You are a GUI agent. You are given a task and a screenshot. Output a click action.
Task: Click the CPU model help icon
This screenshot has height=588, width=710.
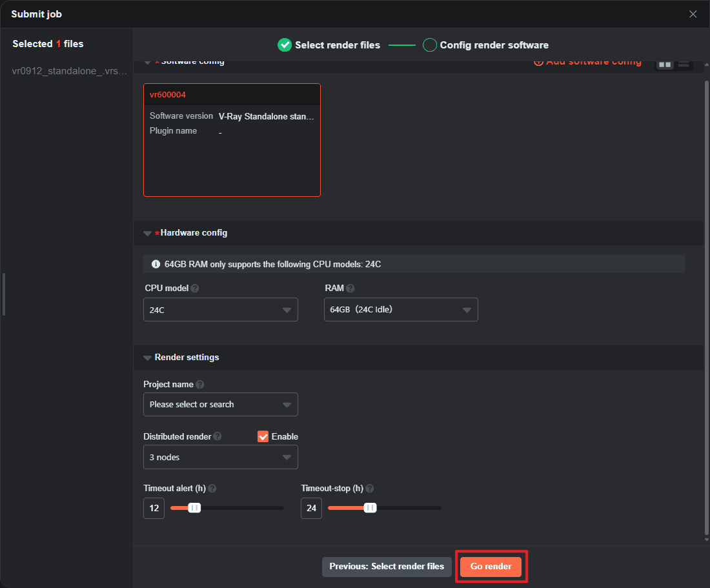click(195, 289)
